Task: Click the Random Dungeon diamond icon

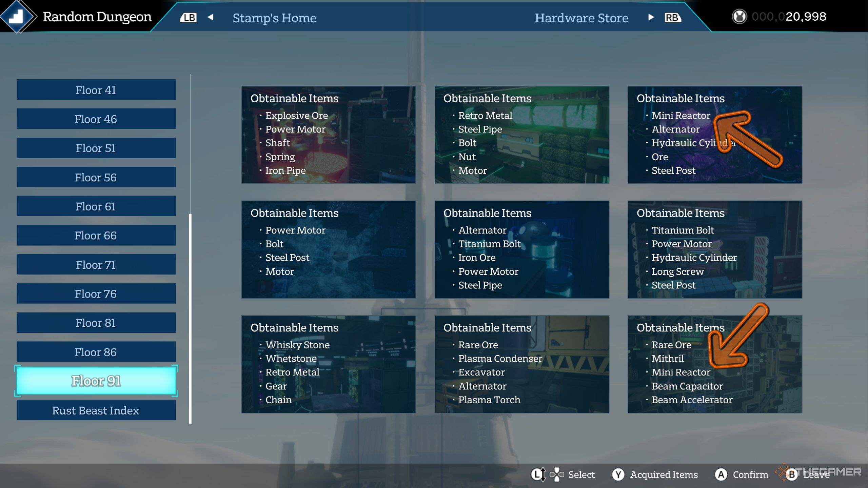Action: (x=18, y=16)
